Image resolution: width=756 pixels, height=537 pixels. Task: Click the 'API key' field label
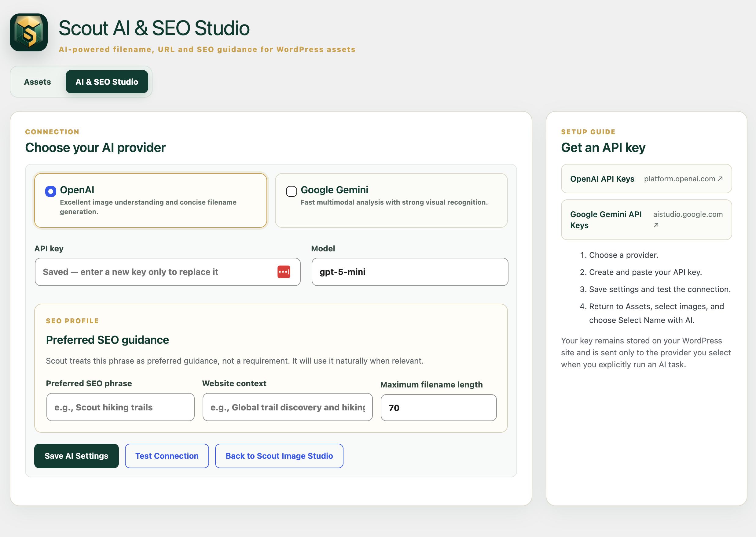(x=49, y=248)
